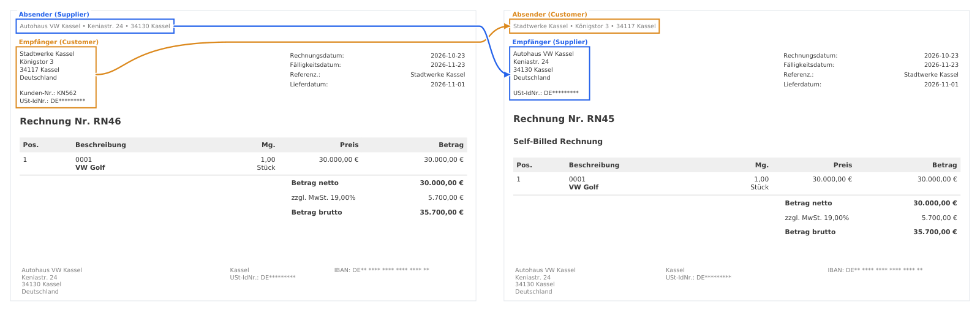
Task: Click the heading 'Rechnung Nr. RN46'
Action: [70, 121]
